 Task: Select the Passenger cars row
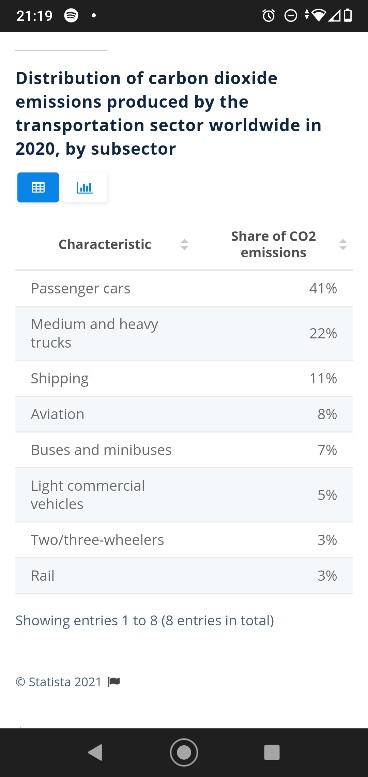tap(184, 288)
